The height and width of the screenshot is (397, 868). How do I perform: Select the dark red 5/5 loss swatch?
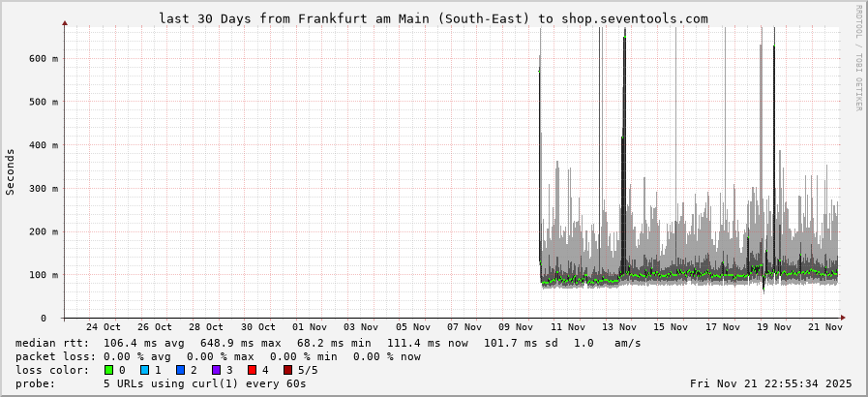287,370
